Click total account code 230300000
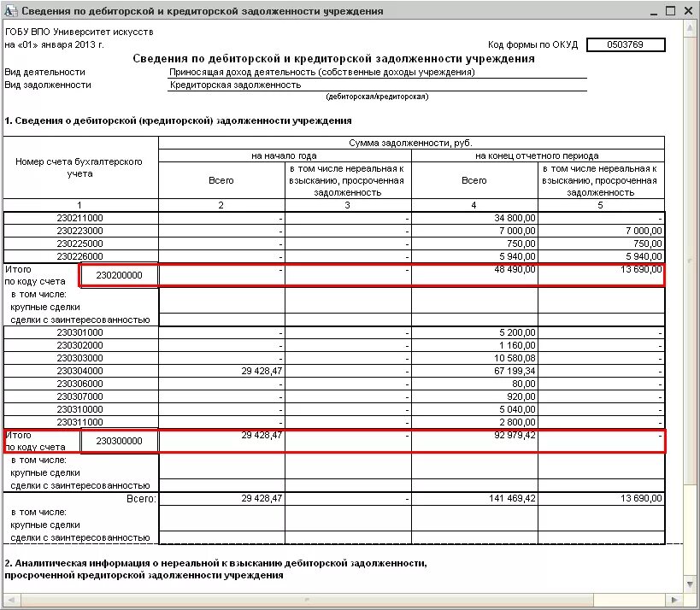This screenshot has height=610, width=700. pos(119,441)
